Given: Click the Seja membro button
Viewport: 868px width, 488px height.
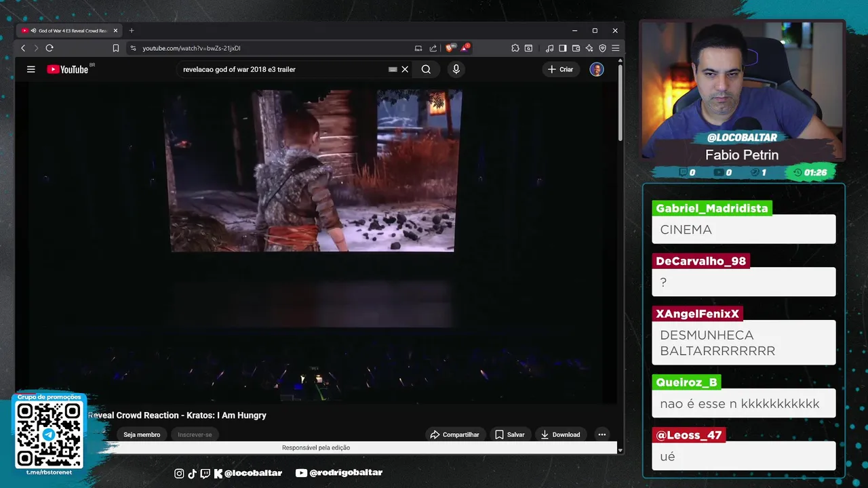Looking at the screenshot, I should [x=142, y=434].
